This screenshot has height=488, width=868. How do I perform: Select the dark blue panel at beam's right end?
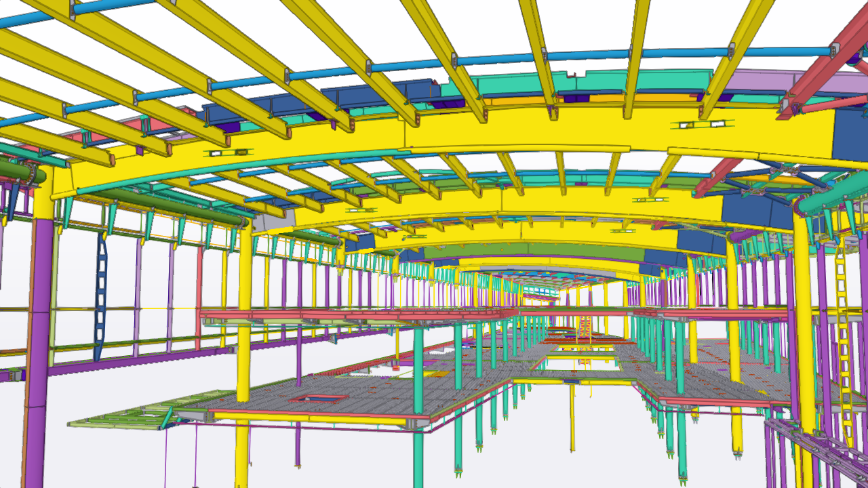[x=850, y=136]
